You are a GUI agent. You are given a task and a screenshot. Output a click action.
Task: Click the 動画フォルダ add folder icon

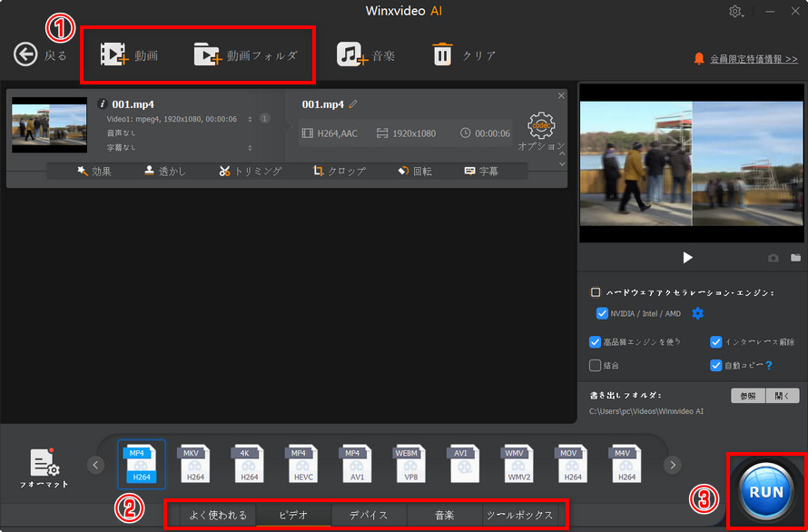pyautogui.click(x=208, y=54)
